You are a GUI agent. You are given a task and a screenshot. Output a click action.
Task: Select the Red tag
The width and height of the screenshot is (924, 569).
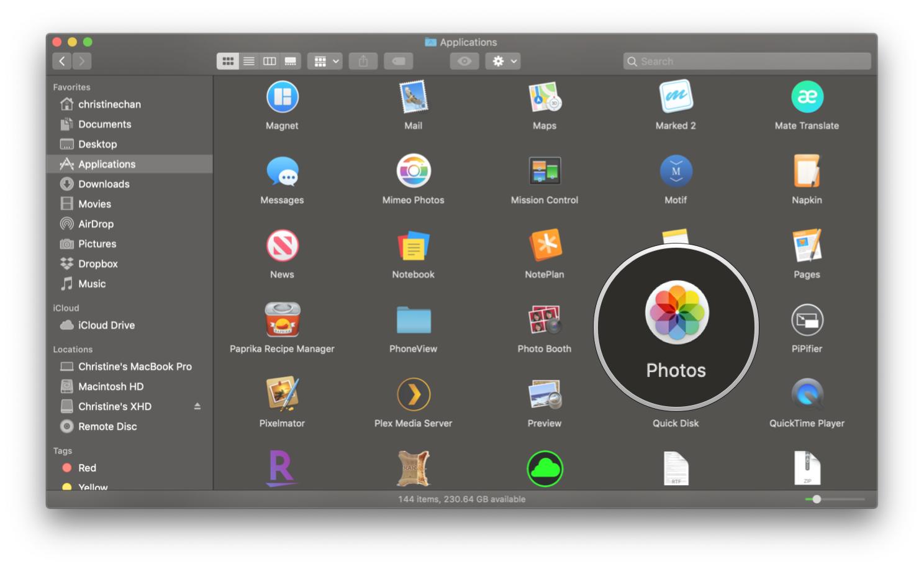129,468
